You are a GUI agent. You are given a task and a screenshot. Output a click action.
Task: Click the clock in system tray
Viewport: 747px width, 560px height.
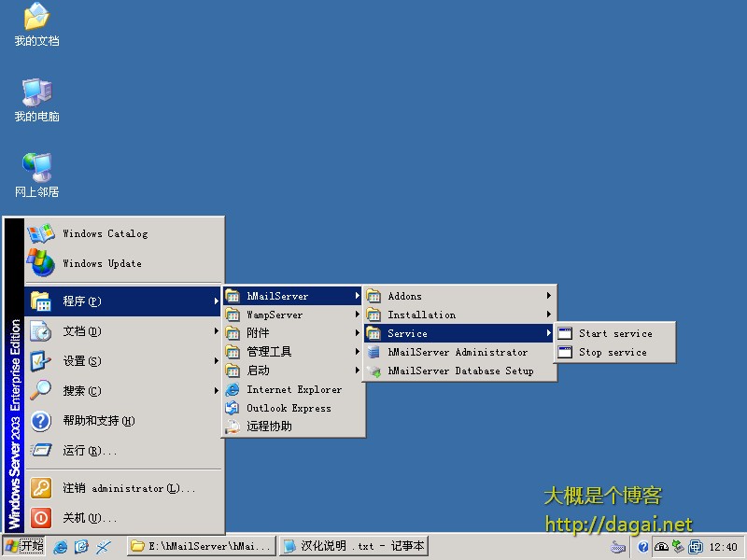pos(723,548)
